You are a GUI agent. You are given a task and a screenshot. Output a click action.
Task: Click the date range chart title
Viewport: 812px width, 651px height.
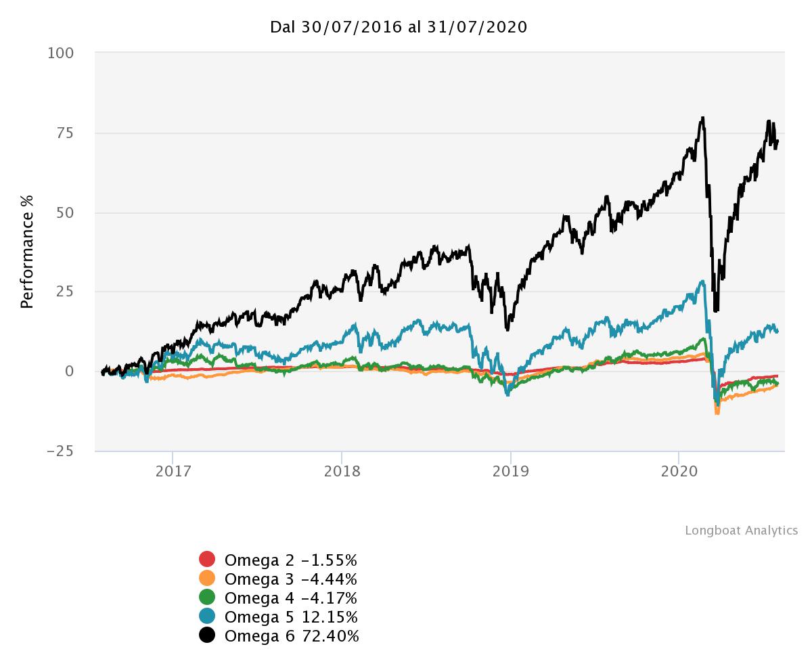click(399, 27)
